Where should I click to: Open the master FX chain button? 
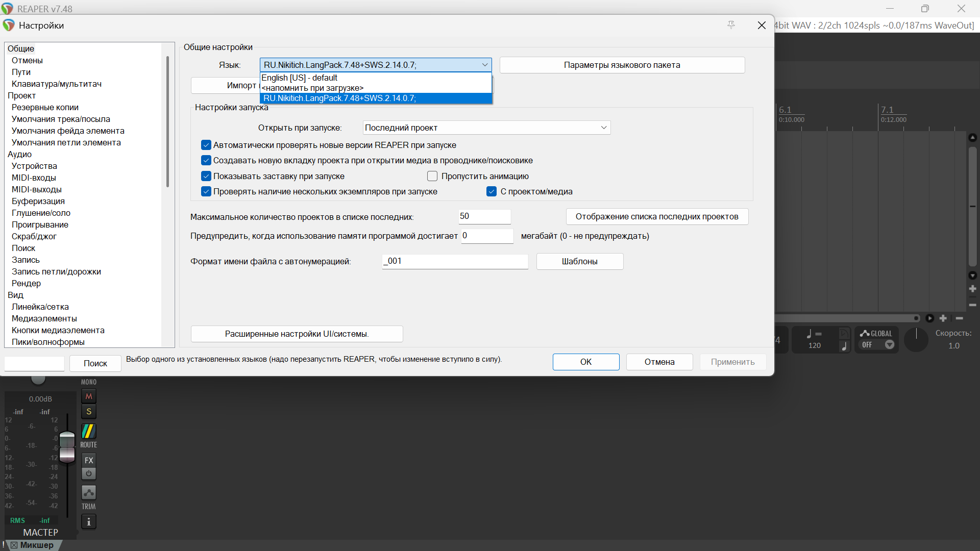click(x=89, y=460)
